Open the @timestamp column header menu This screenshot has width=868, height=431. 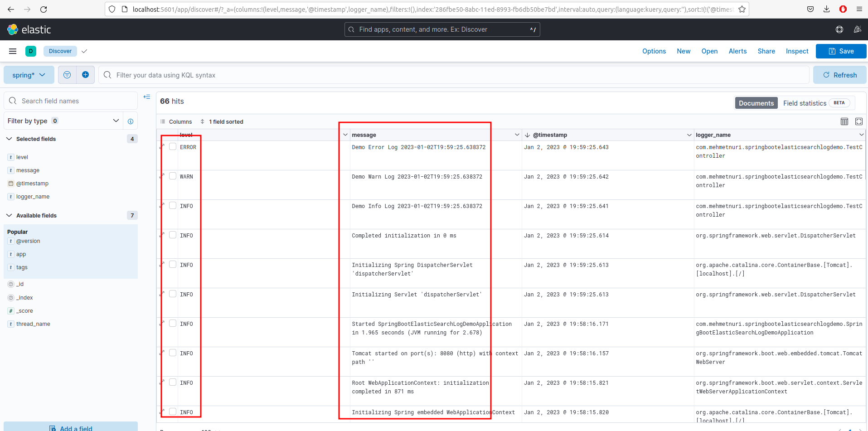click(x=689, y=135)
